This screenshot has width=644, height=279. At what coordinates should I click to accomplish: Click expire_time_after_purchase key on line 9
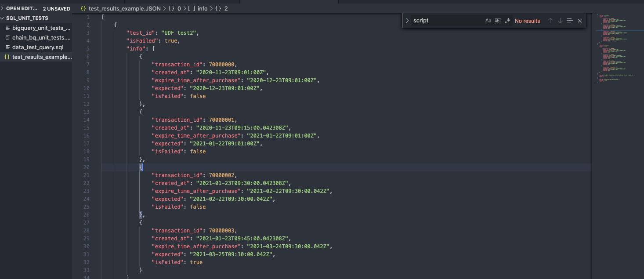click(196, 80)
